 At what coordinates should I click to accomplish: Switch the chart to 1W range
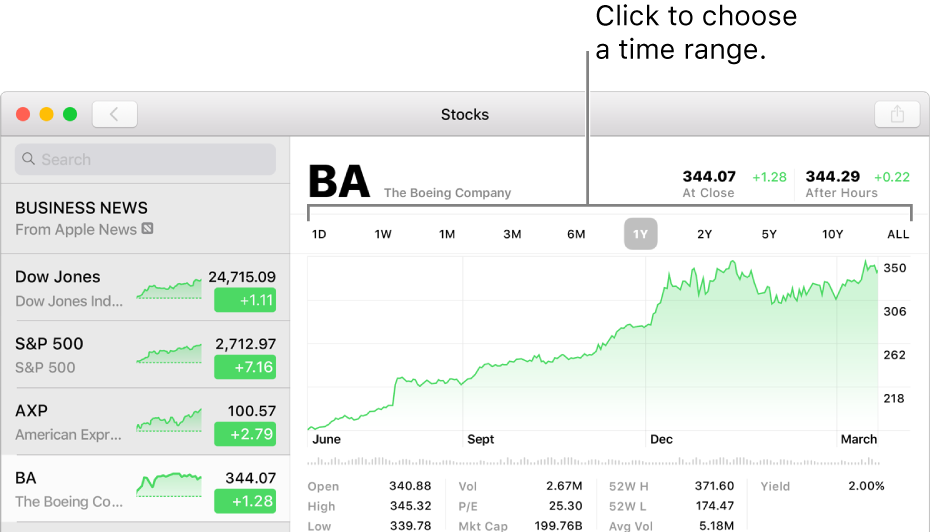coord(383,234)
